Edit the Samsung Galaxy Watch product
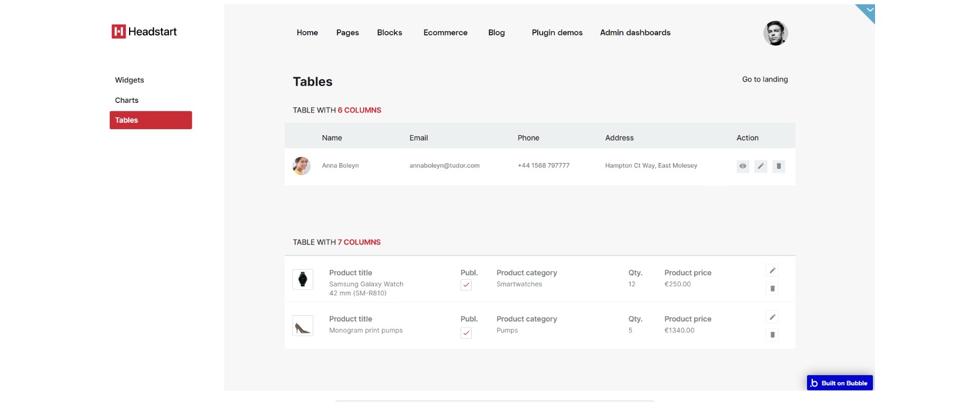The width and height of the screenshot is (980, 402). coord(772,271)
